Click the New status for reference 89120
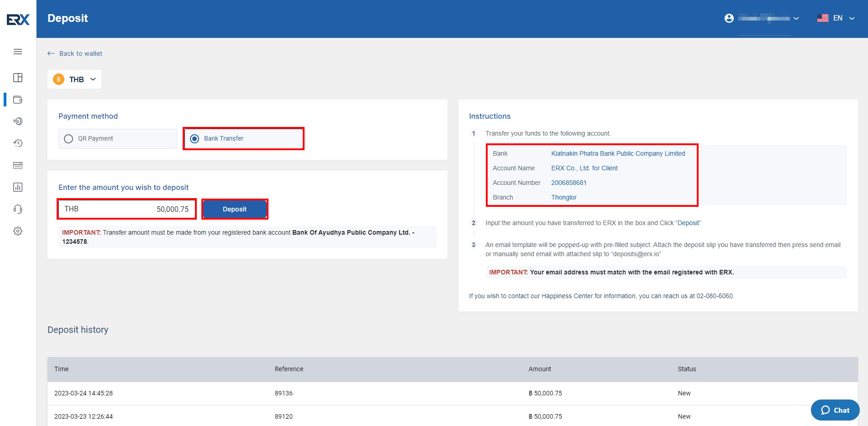 coord(684,416)
